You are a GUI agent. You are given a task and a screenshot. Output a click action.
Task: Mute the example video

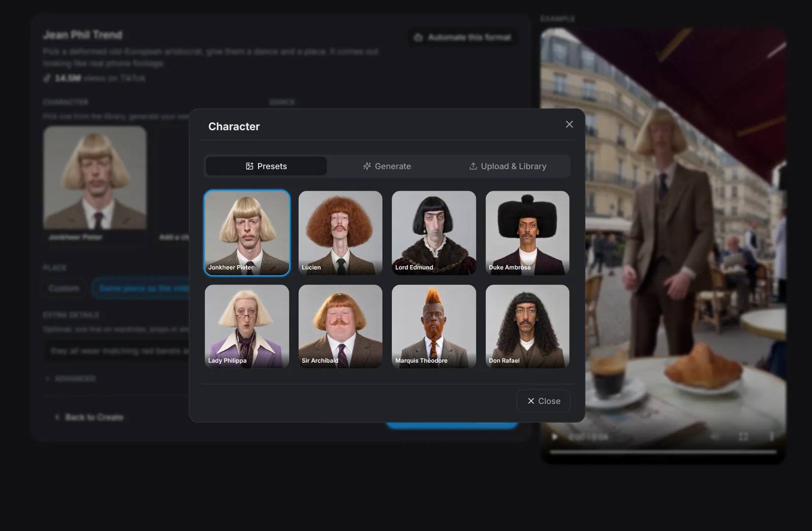point(716,437)
